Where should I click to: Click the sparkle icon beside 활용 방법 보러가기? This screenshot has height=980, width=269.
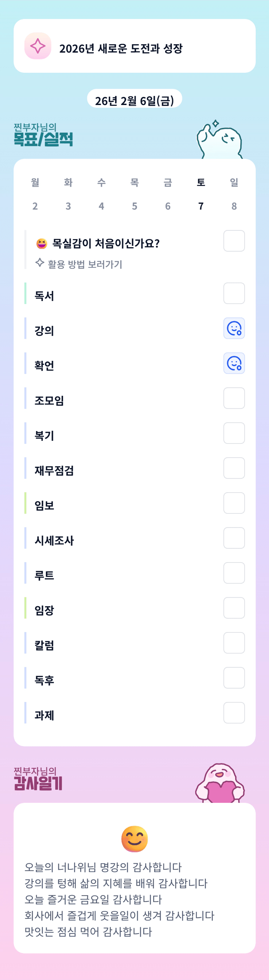click(x=40, y=263)
